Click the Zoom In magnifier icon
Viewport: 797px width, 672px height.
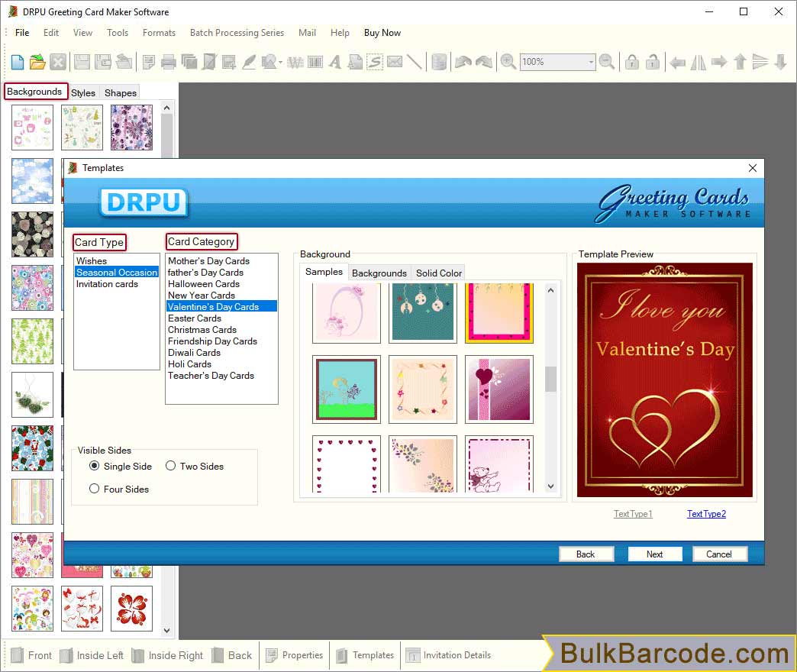[x=508, y=62]
